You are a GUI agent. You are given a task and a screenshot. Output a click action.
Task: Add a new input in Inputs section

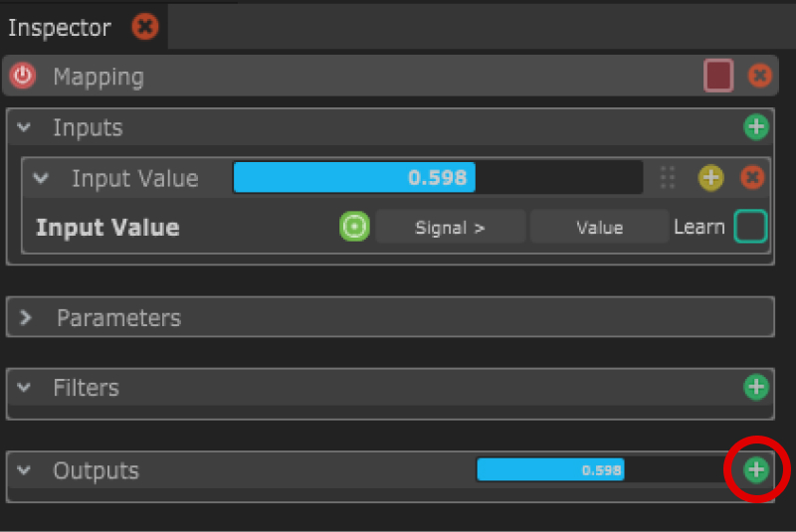pyautogui.click(x=756, y=127)
